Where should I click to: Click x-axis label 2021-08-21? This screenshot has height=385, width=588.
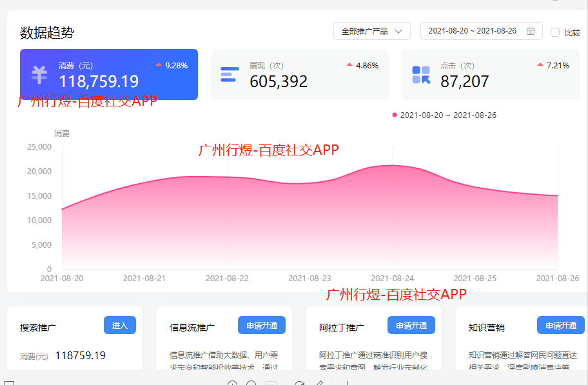pyautogui.click(x=144, y=279)
